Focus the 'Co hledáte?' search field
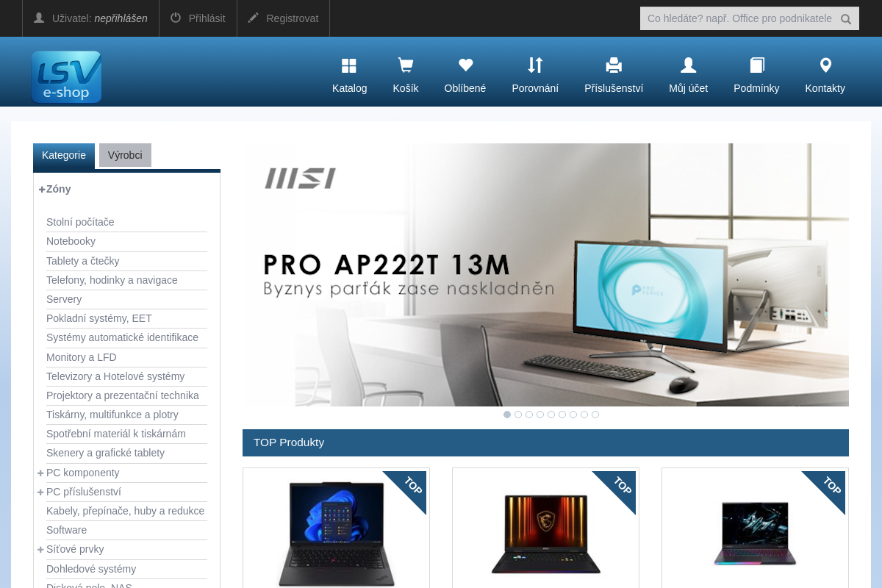The image size is (882, 588). pos(739,18)
